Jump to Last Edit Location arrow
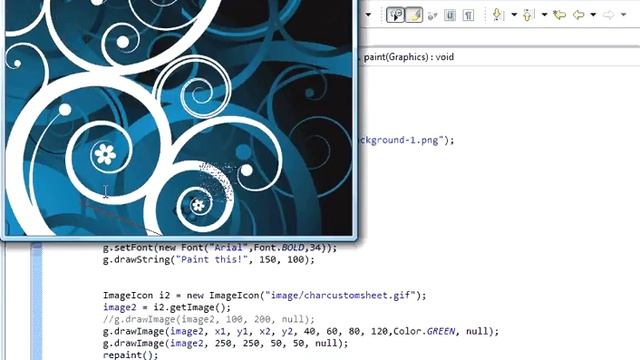 pos(560,15)
